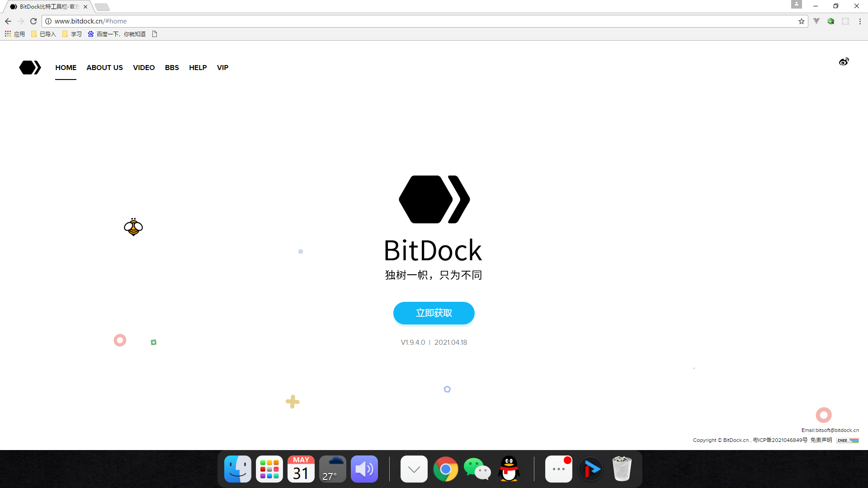The height and width of the screenshot is (488, 868).
Task: Open the 百度一下 bookmark
Action: pyautogui.click(x=117, y=34)
